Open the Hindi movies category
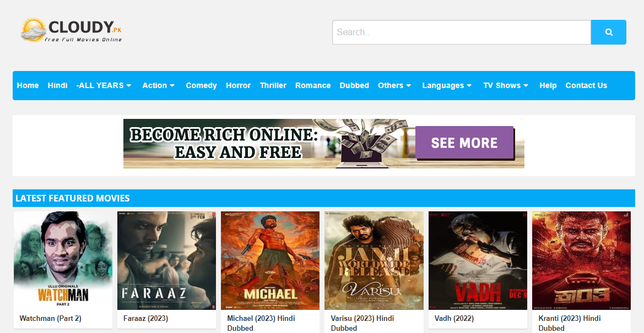This screenshot has width=644, height=333. pyautogui.click(x=57, y=85)
